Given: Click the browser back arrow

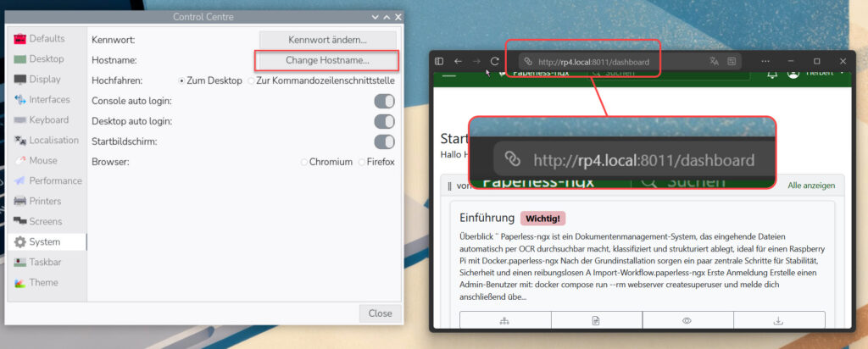Looking at the screenshot, I should click(x=458, y=62).
